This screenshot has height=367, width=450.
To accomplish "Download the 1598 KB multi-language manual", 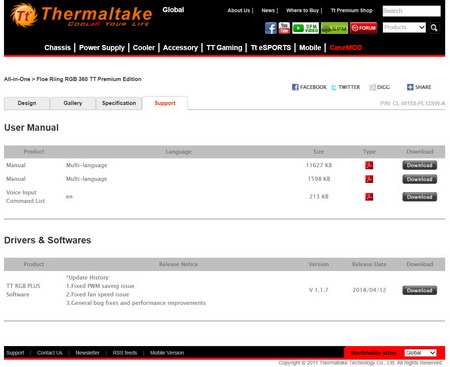I will 419,179.
